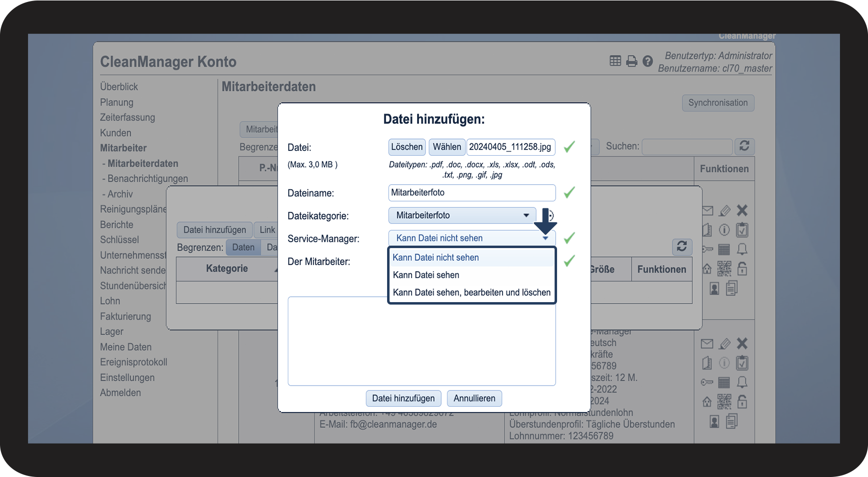Screen dimensions: 868x477
Task: Click open padlock icon in second employee row
Action: (742, 401)
